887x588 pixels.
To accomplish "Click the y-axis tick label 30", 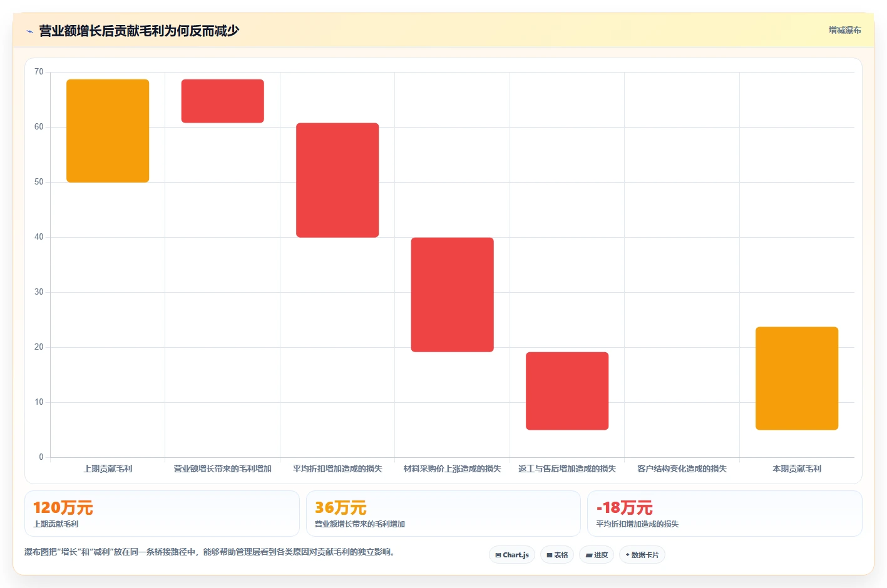I will (39, 292).
